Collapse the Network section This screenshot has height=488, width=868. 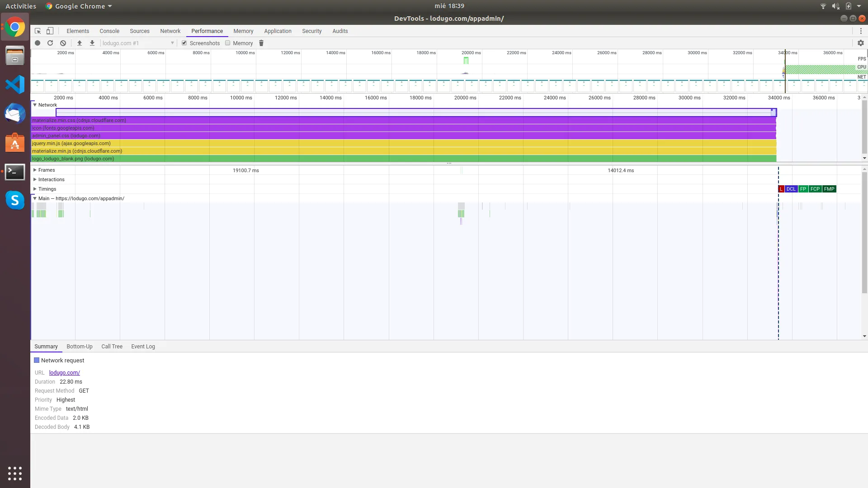click(35, 105)
